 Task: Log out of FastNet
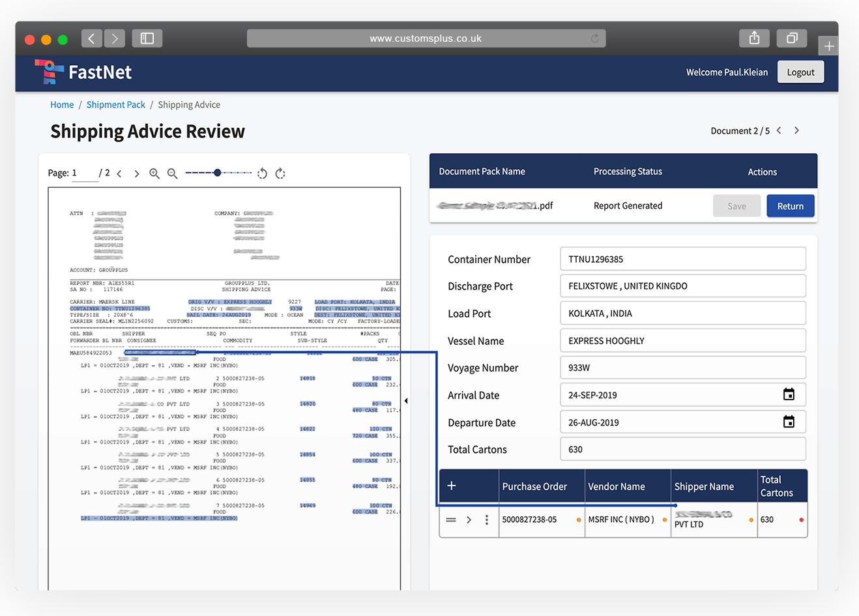point(800,72)
